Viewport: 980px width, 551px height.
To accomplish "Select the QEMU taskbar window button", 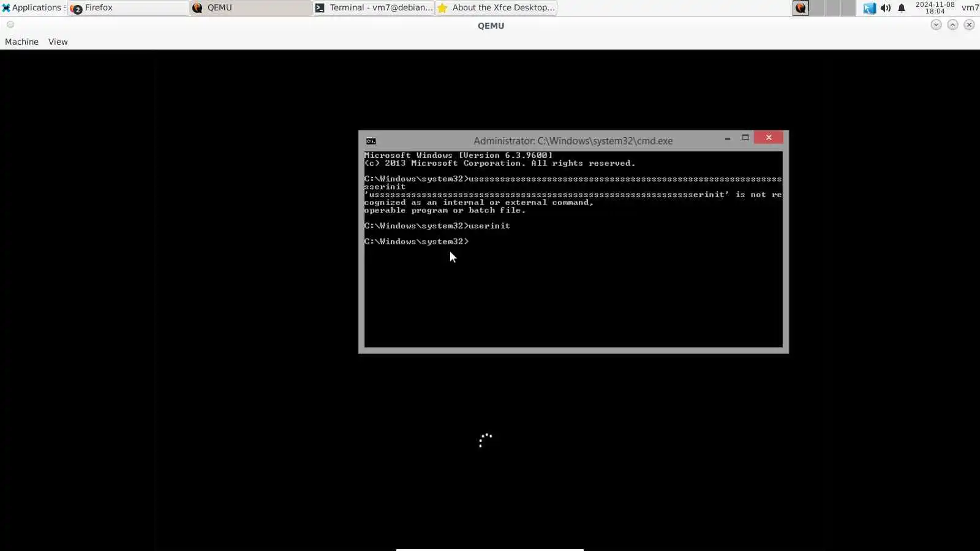I will (251, 7).
